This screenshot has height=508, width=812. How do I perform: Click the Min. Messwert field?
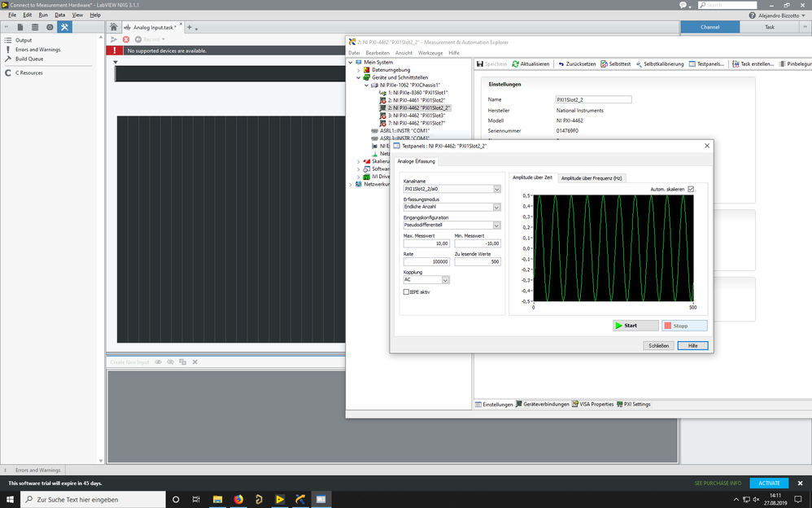[x=478, y=243]
